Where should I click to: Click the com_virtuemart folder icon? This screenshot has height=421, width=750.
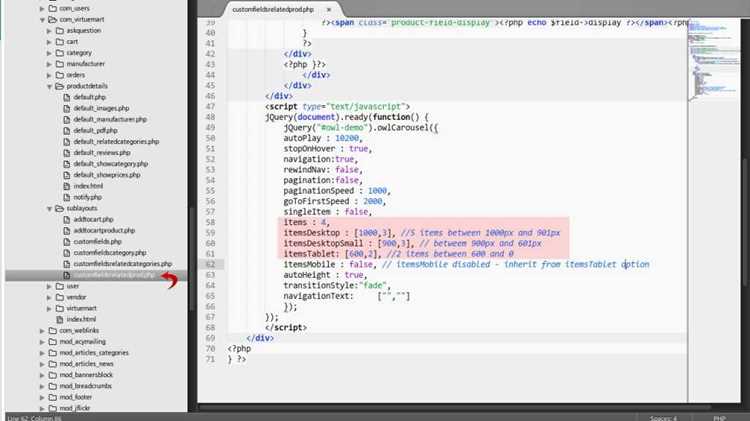coord(53,20)
